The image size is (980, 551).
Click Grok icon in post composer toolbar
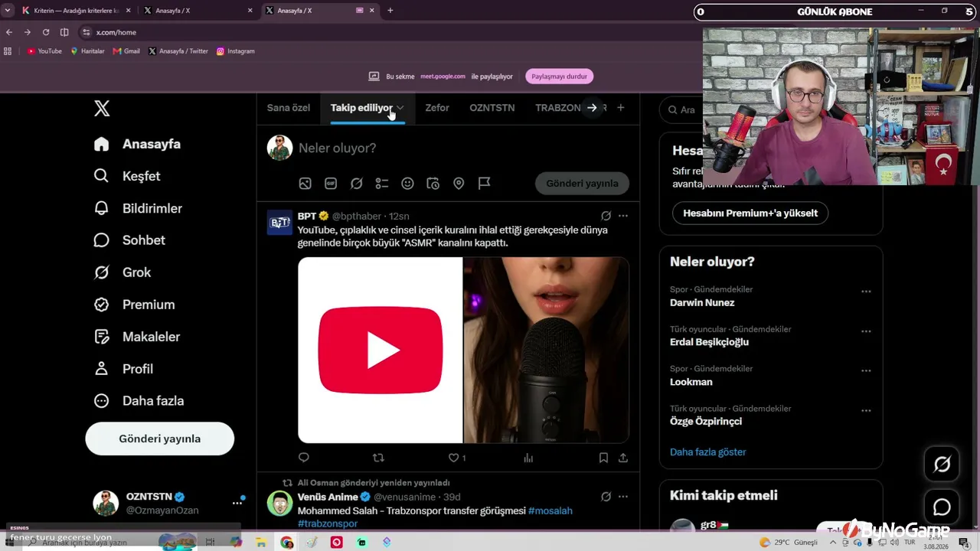[x=356, y=184]
